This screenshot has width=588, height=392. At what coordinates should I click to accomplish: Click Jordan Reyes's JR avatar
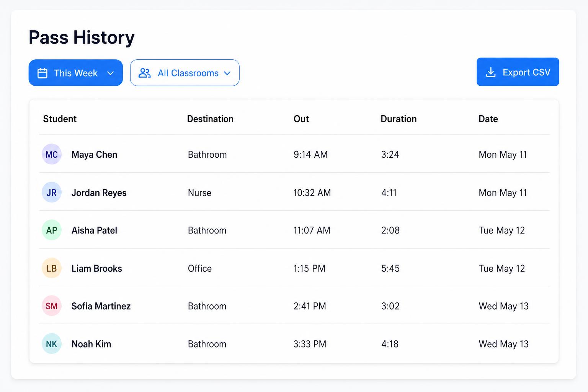coord(52,192)
